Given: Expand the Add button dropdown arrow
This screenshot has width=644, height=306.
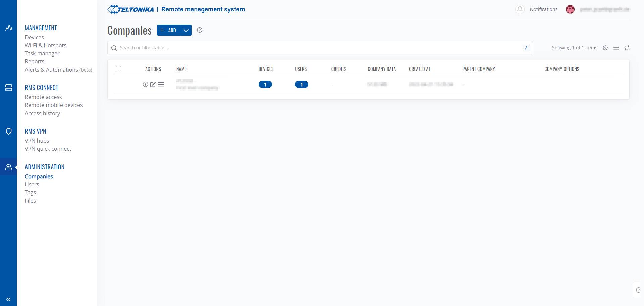Looking at the screenshot, I should coord(186,30).
